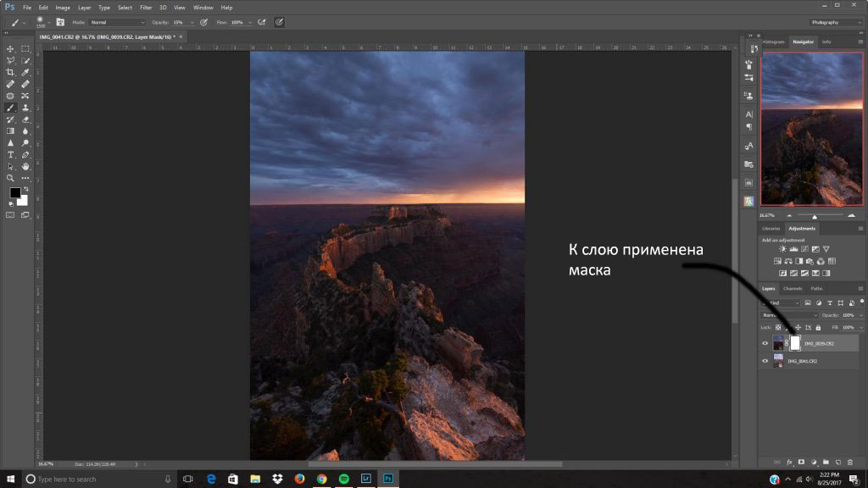Switch to the Channels tab
The image size is (868, 488).
(793, 288)
